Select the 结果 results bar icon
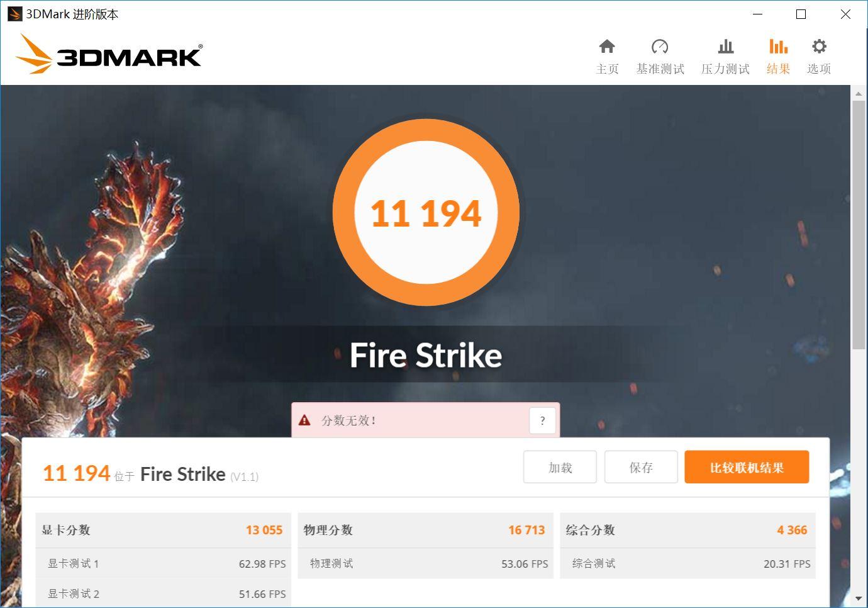This screenshot has height=608, width=868. (778, 47)
